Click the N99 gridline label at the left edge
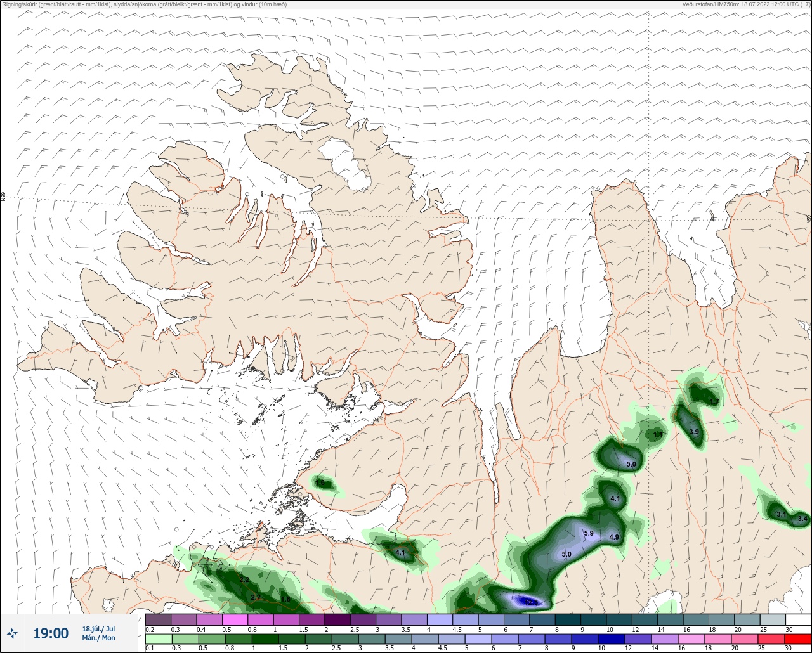The image size is (812, 653). pos(3,197)
